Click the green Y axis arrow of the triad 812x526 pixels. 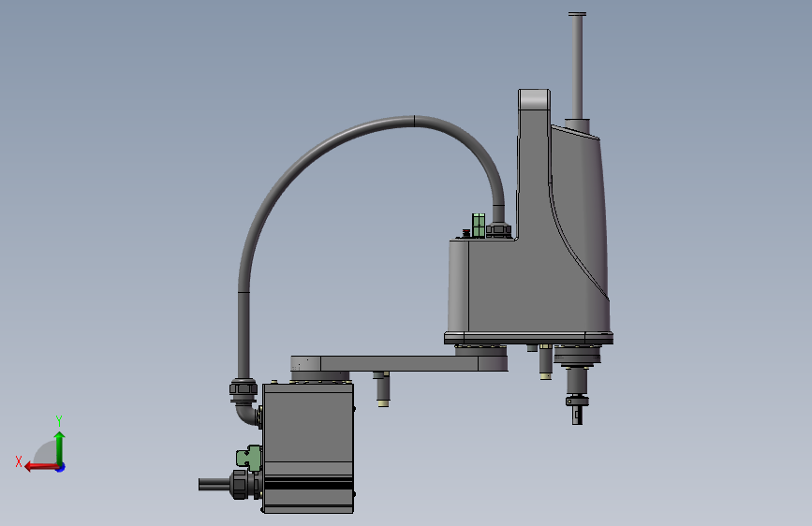tap(60, 447)
